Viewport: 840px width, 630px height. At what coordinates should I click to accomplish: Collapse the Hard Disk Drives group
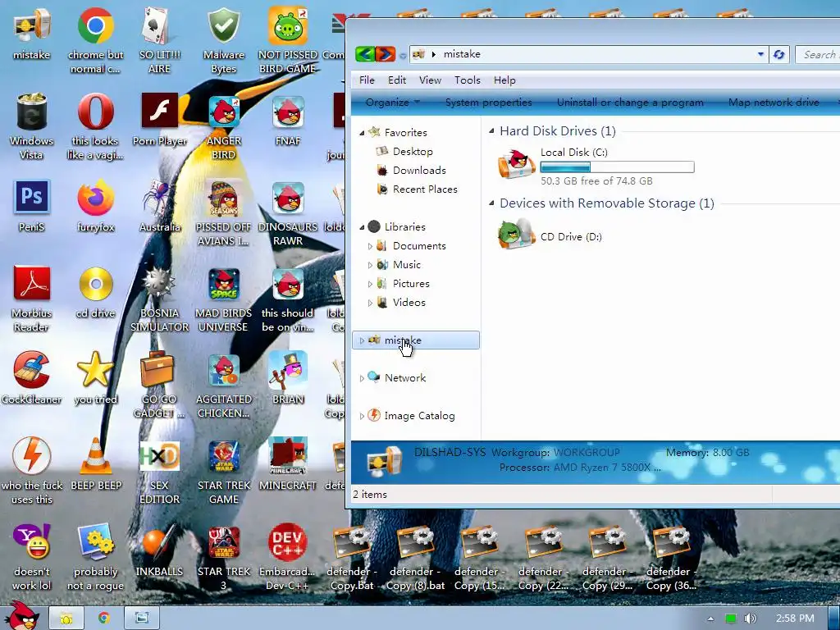pos(491,130)
